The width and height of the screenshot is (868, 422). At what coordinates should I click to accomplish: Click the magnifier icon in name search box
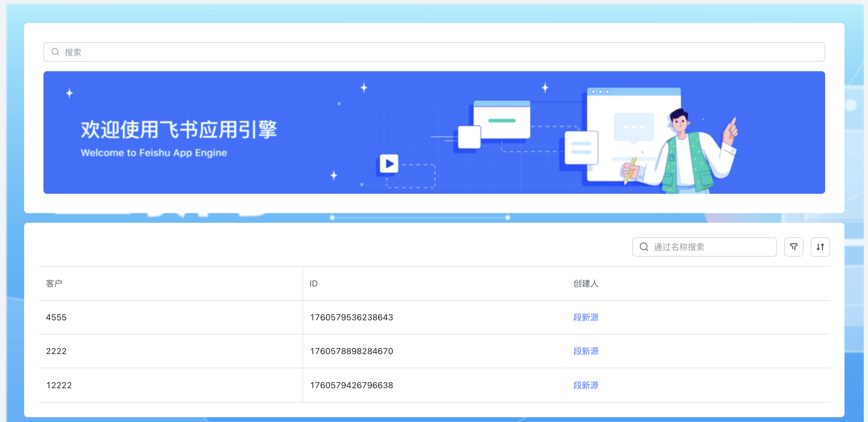[644, 247]
